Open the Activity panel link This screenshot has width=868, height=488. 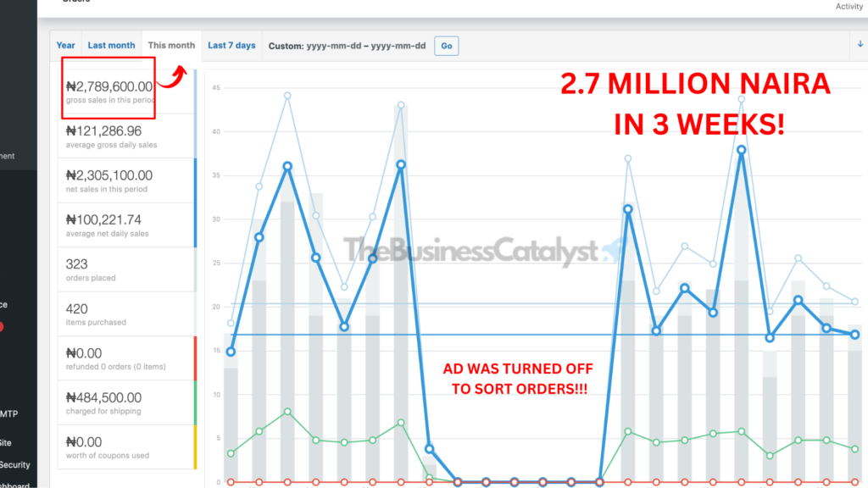(x=849, y=7)
